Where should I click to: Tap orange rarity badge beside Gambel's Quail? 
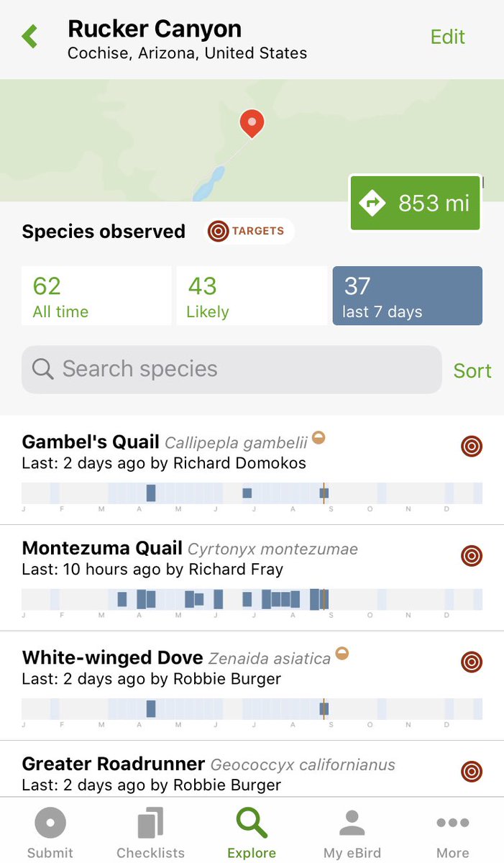[x=319, y=437]
